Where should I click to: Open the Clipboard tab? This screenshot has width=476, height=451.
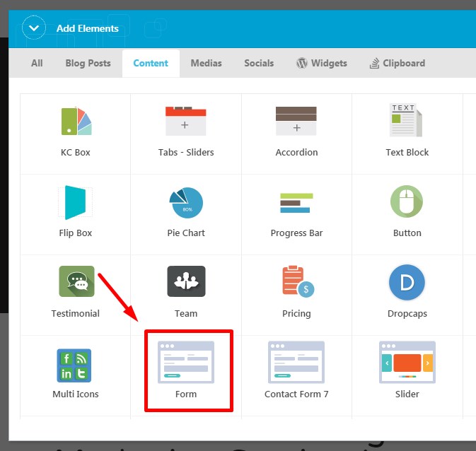(x=397, y=63)
